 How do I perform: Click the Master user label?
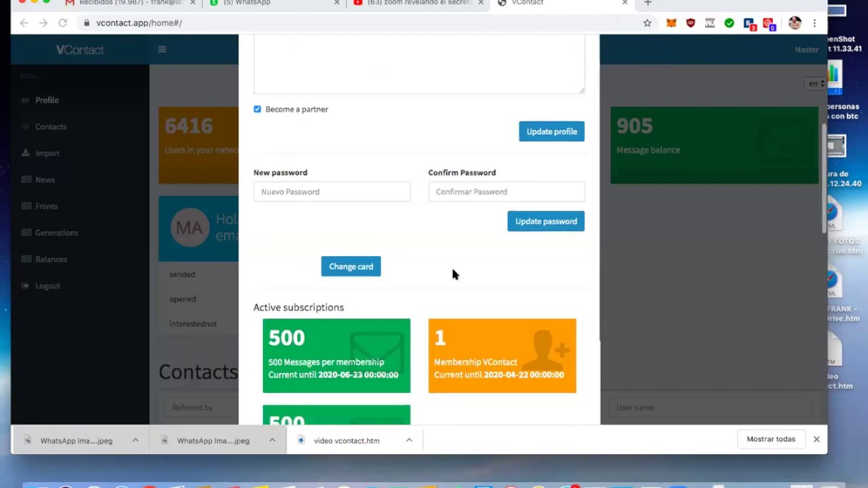point(806,49)
